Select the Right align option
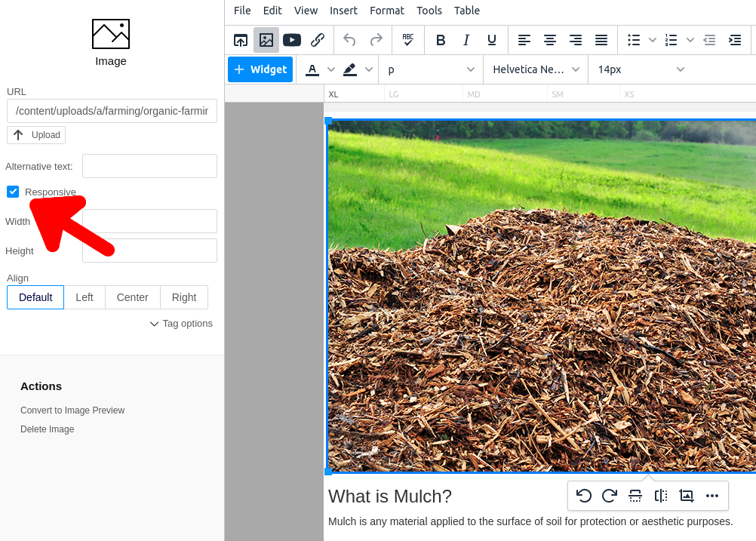Screen dimensions: 756x541 pos(184,297)
